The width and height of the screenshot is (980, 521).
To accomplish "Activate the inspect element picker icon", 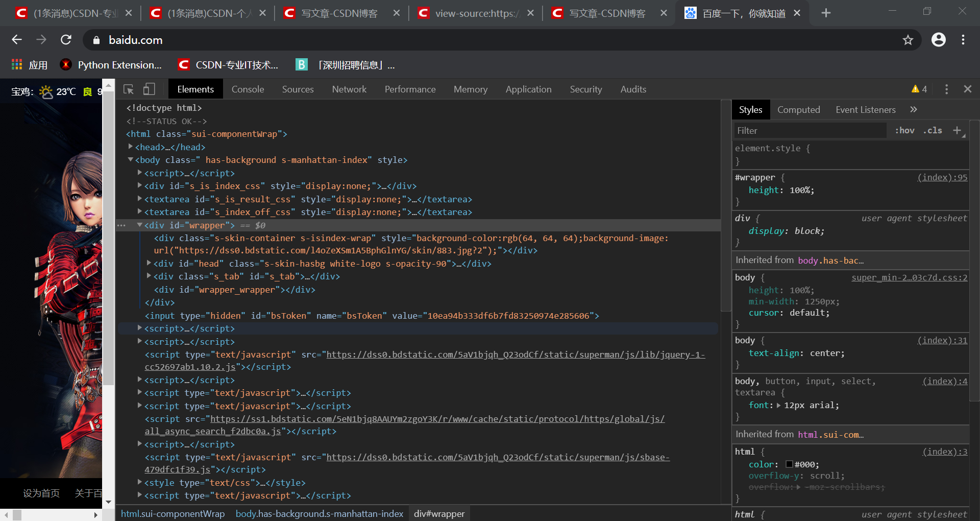I will (x=129, y=89).
